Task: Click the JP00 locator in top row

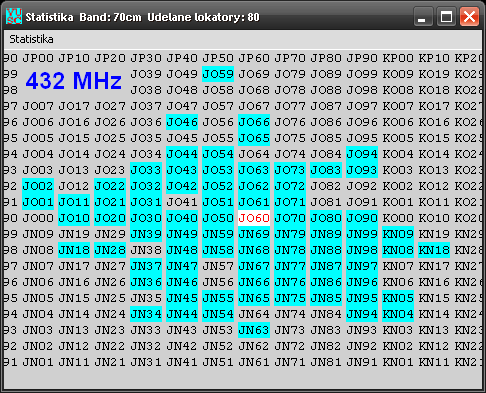Action: tap(38, 58)
